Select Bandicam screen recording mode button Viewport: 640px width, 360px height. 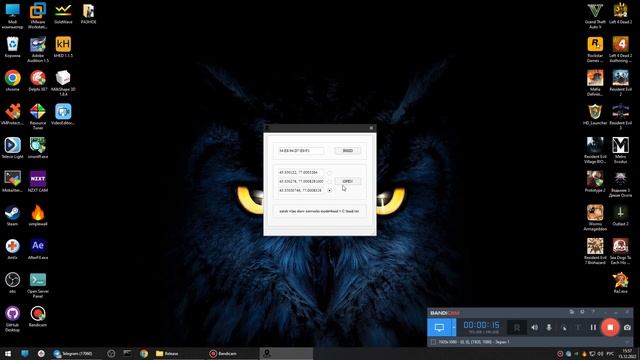[x=439, y=327]
